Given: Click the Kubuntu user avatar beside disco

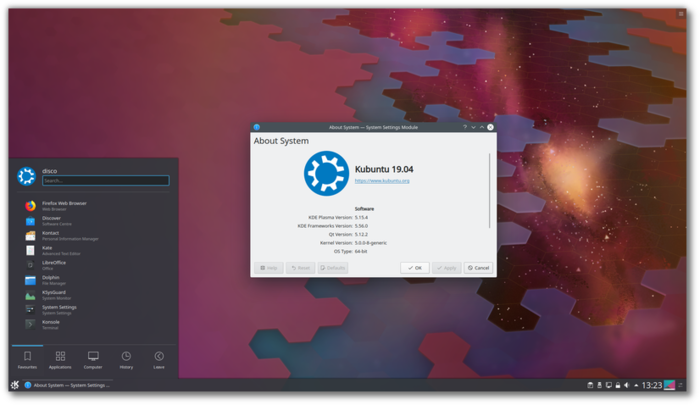Looking at the screenshot, I should click(x=26, y=176).
